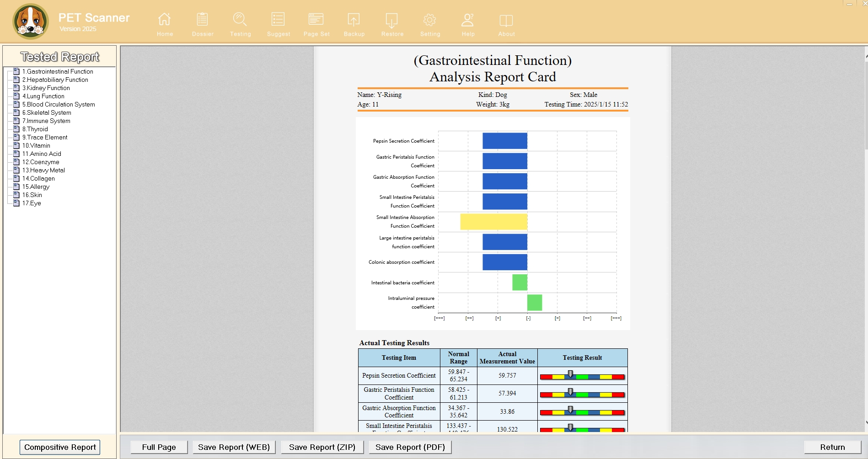Image resolution: width=868 pixels, height=459 pixels.
Task: Open the About book icon
Action: tap(506, 20)
